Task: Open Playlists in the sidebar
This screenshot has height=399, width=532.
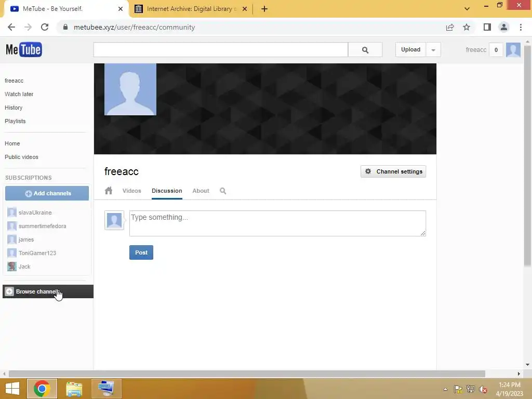Action: click(x=15, y=121)
